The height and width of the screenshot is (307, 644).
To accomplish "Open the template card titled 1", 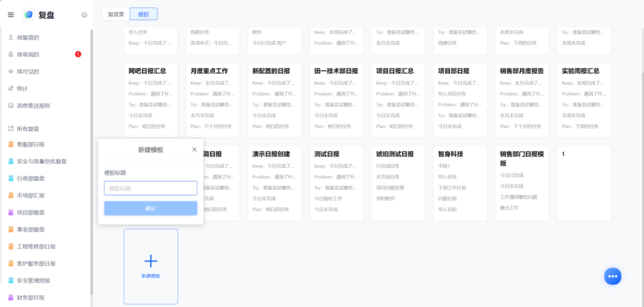I will pyautogui.click(x=584, y=184).
